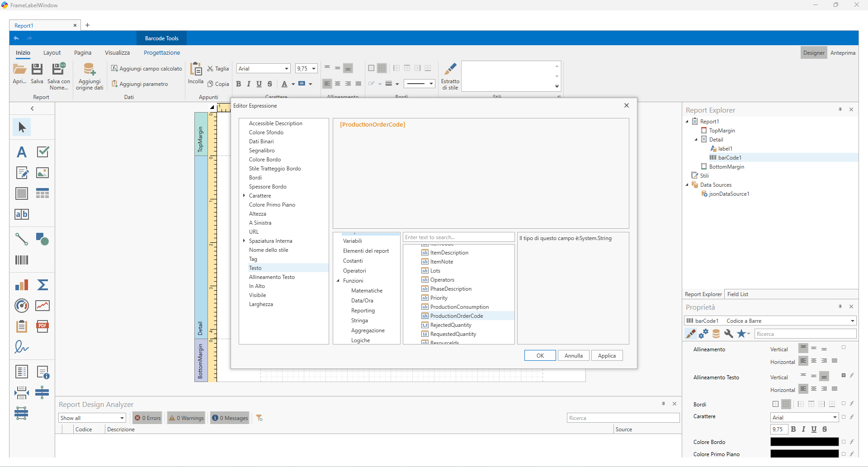
Task: Click OK in Editor Espressione
Action: [540, 355]
